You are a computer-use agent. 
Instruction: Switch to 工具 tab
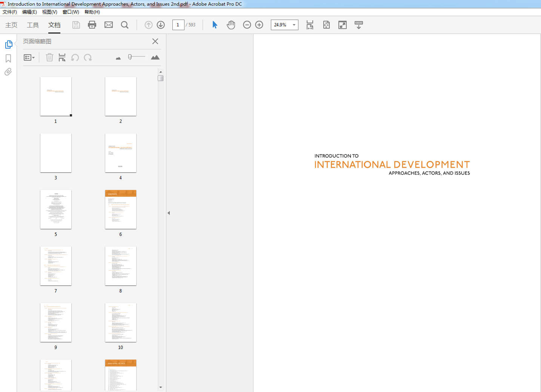[33, 25]
